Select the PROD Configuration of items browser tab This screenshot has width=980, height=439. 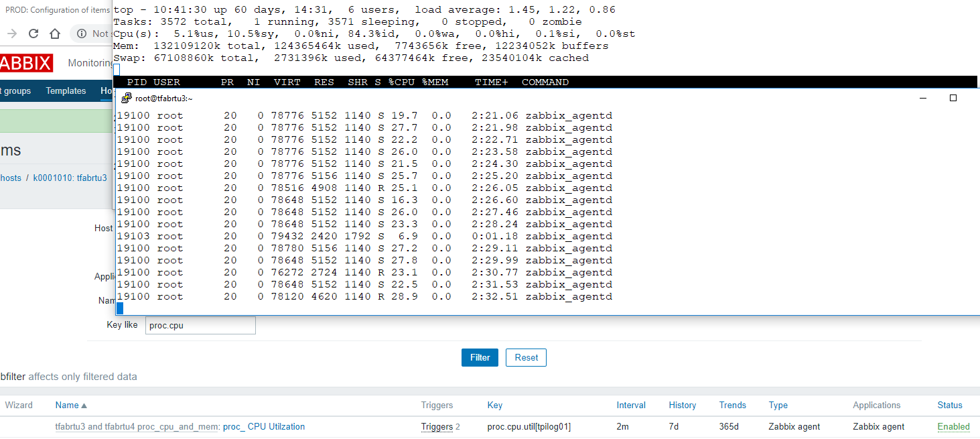point(57,10)
